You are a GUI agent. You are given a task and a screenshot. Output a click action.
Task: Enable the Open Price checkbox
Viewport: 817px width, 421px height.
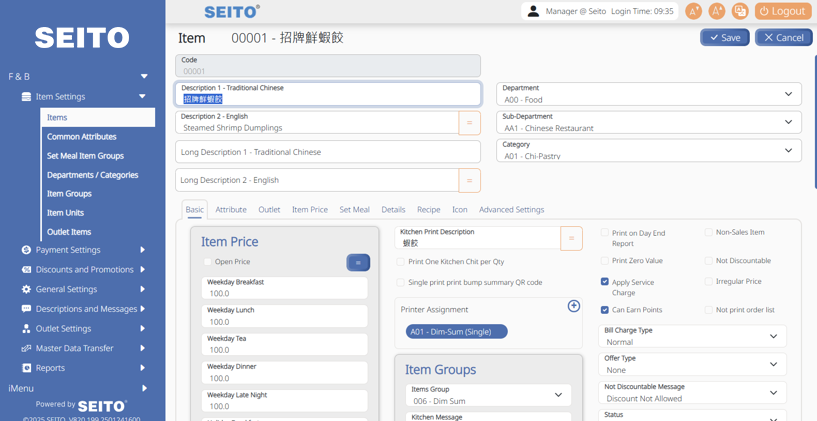point(208,262)
